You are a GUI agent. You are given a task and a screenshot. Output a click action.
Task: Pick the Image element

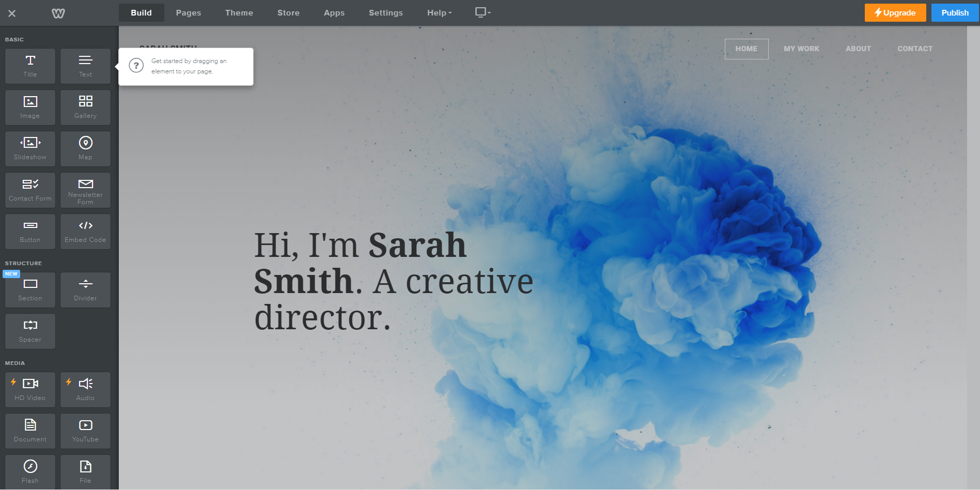pyautogui.click(x=30, y=108)
